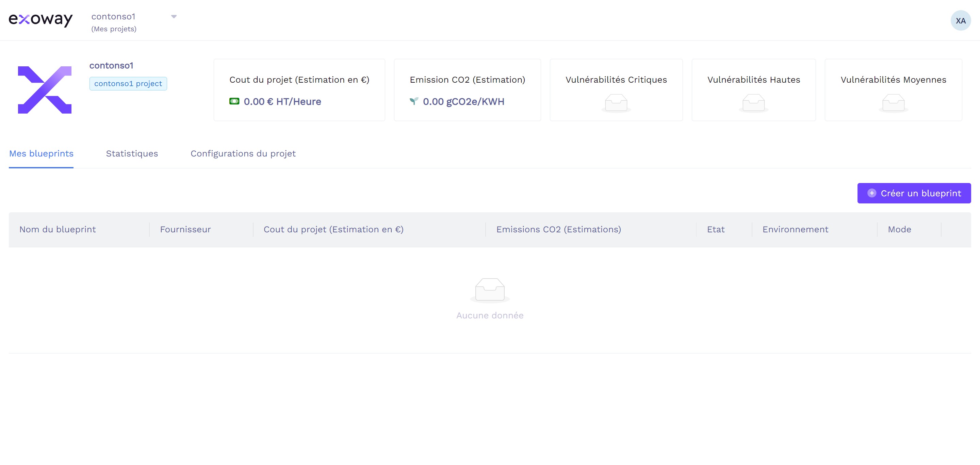This screenshot has width=980, height=465.
Task: Click the exoway logo
Action: pyautogui.click(x=40, y=19)
